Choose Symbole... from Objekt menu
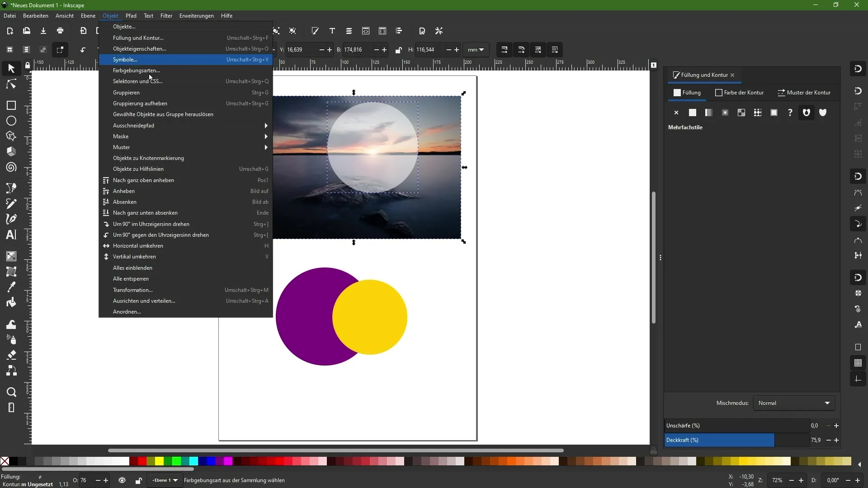This screenshot has width=868, height=488. pos(186,60)
